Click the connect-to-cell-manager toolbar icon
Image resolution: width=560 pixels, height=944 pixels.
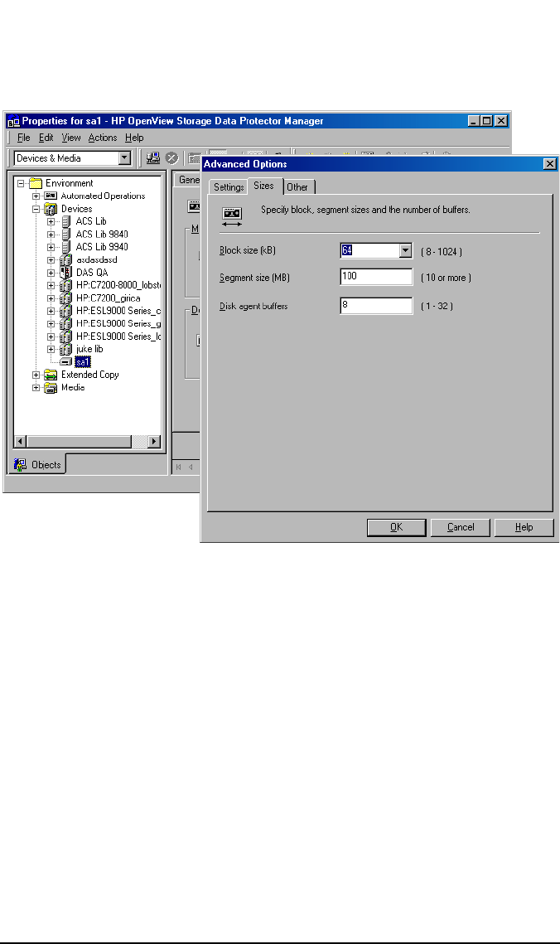click(x=153, y=157)
